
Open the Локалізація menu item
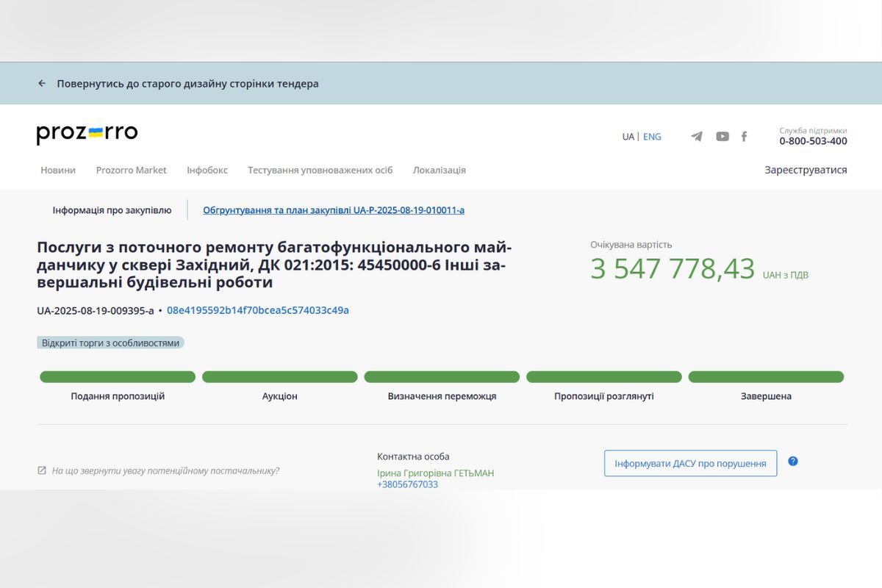(440, 170)
